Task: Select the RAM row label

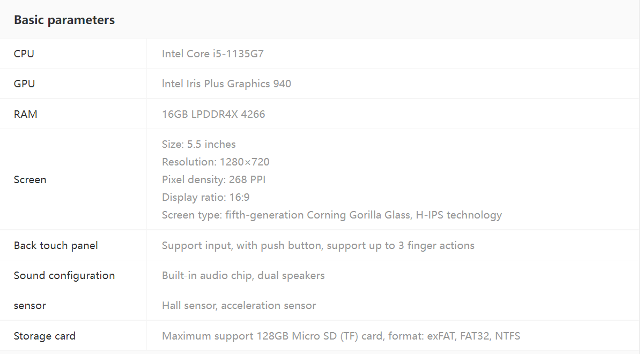Action: click(x=26, y=114)
